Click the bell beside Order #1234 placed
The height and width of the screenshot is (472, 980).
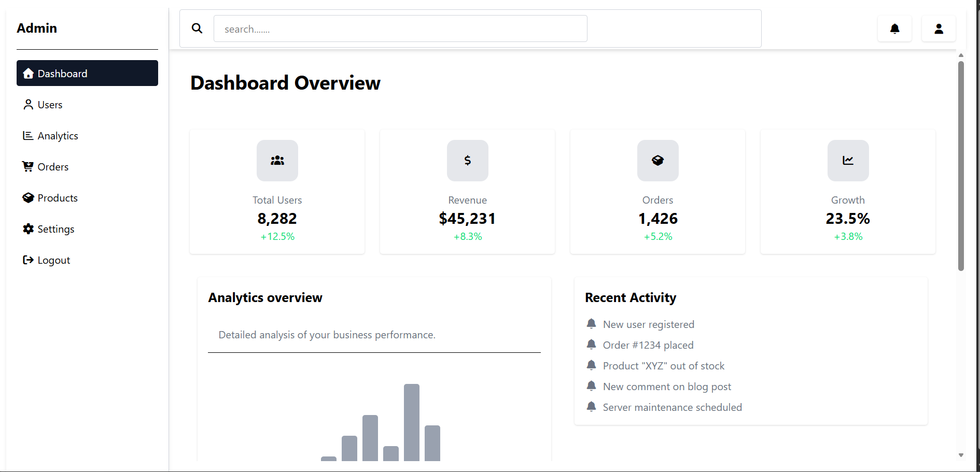pos(591,344)
